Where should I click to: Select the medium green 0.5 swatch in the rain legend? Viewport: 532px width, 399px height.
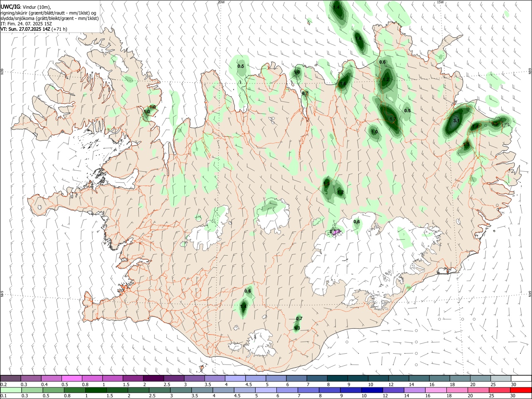(x=53, y=390)
